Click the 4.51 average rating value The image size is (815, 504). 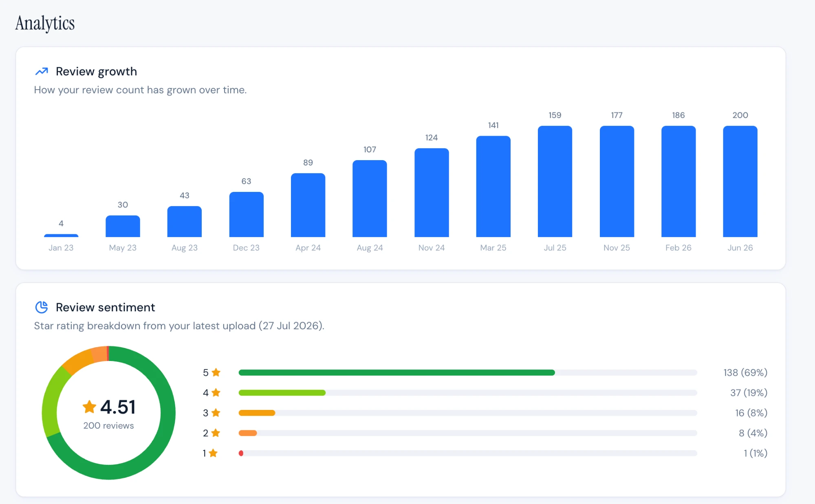[118, 407]
